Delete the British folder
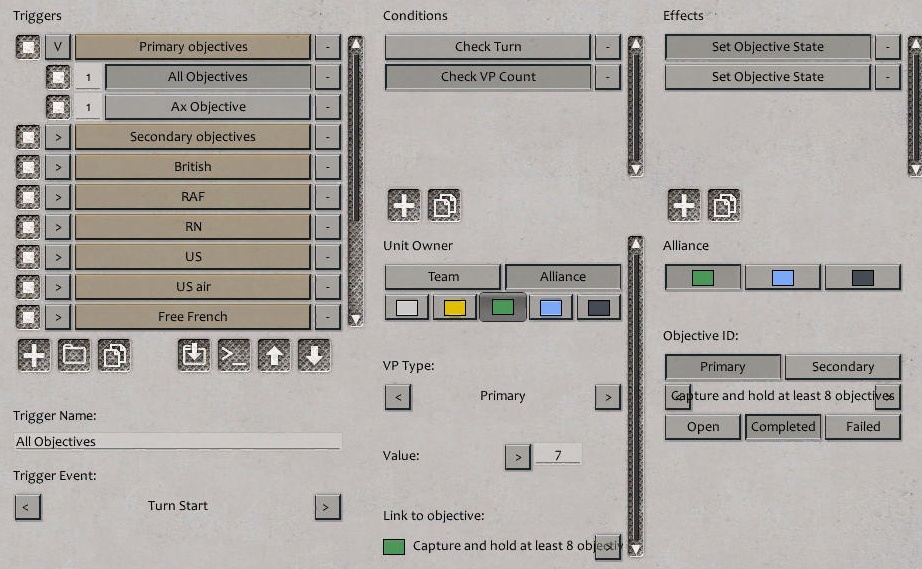 (328, 167)
